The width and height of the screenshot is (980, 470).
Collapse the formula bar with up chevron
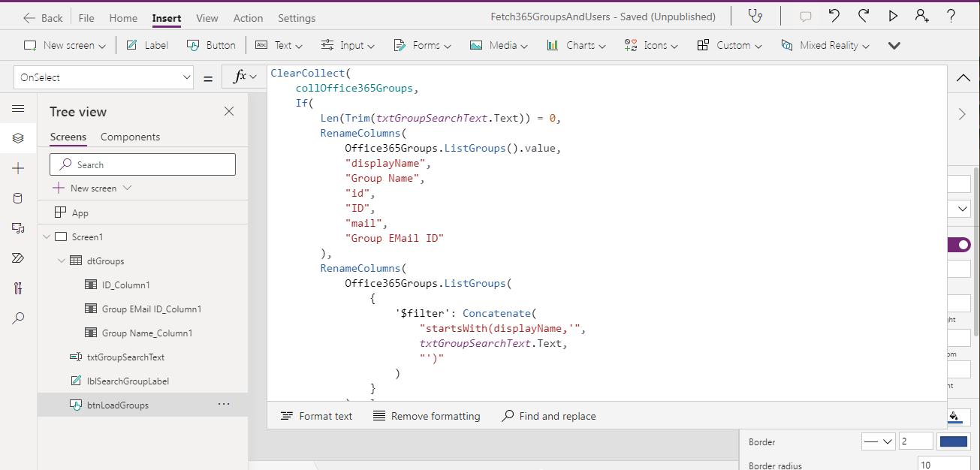(963, 78)
